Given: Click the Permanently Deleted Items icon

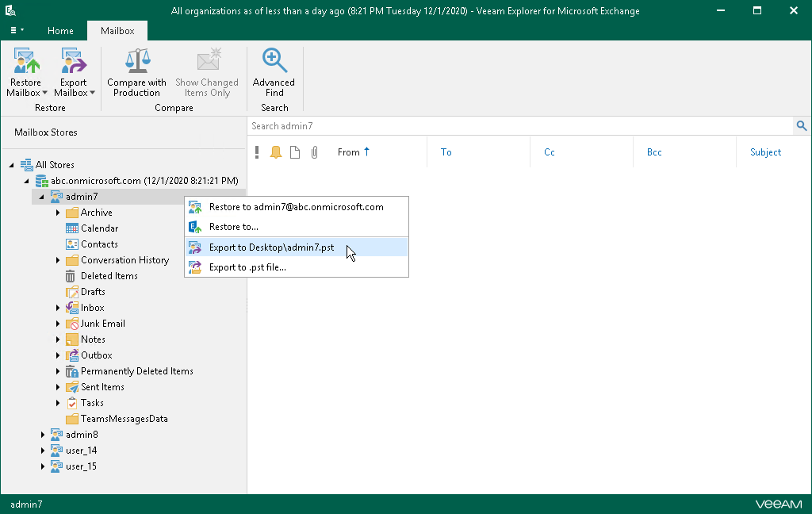Looking at the screenshot, I should click(x=72, y=371).
